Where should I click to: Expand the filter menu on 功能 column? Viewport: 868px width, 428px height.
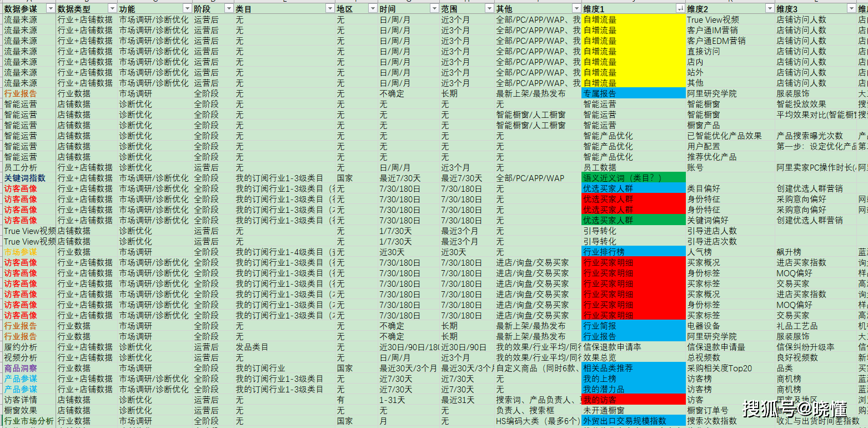pyautogui.click(x=188, y=8)
